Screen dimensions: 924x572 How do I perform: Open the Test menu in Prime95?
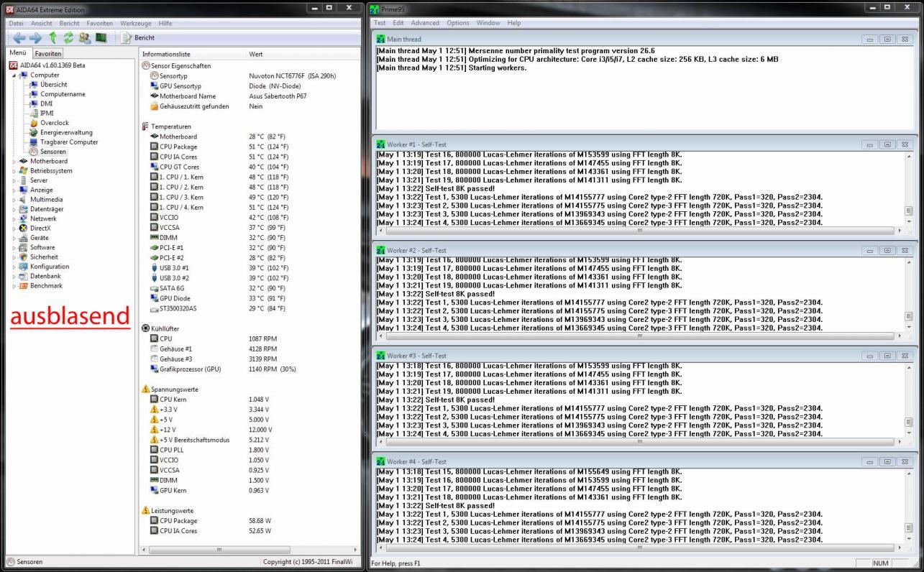pyautogui.click(x=380, y=23)
